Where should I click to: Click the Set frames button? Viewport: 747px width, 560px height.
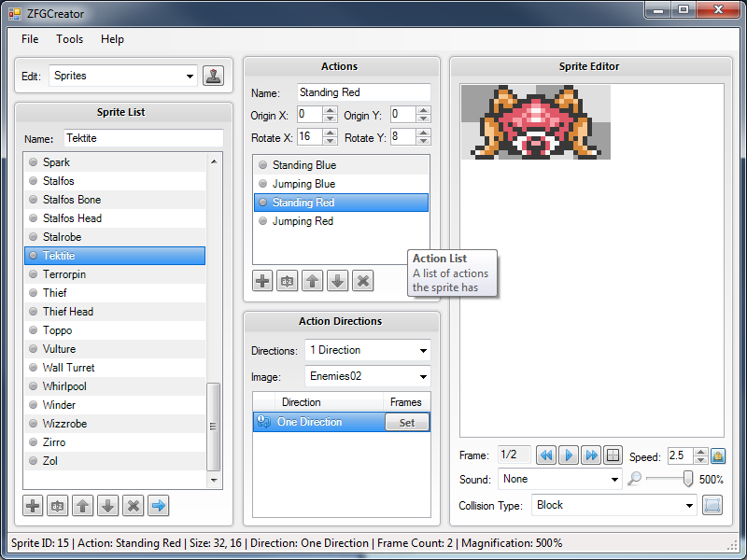[407, 423]
